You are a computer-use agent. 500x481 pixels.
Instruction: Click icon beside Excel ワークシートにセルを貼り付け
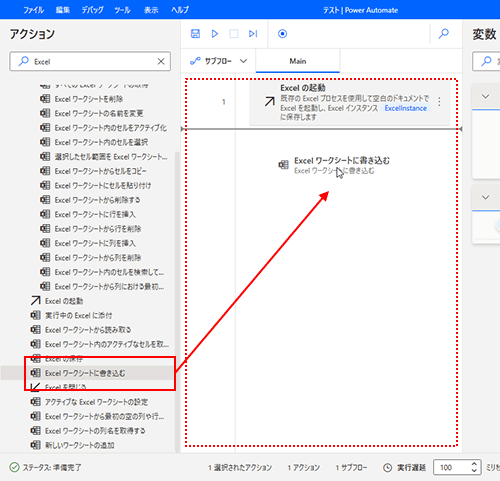[45, 185]
